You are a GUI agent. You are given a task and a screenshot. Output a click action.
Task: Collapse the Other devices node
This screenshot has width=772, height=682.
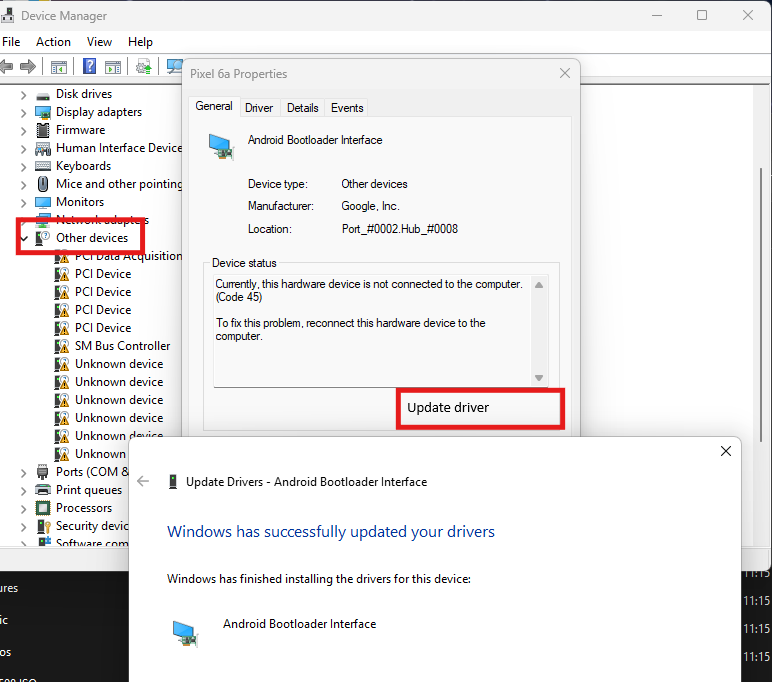tap(23, 239)
